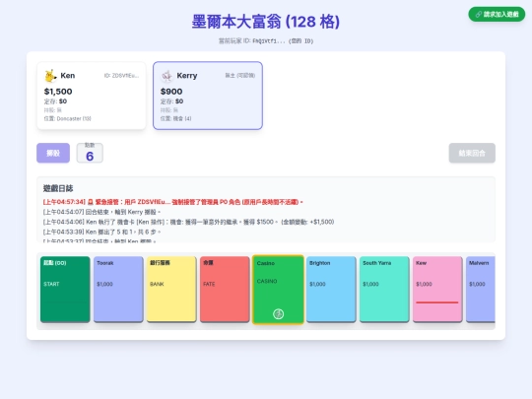Image resolution: width=532 pixels, height=399 pixels.
Task: Select the Brighton property tile
Action: (x=331, y=289)
